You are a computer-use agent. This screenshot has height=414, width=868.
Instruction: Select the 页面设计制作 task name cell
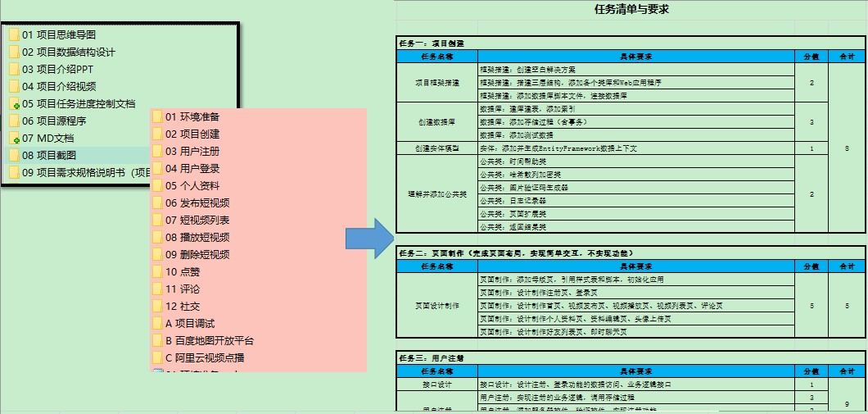point(436,306)
